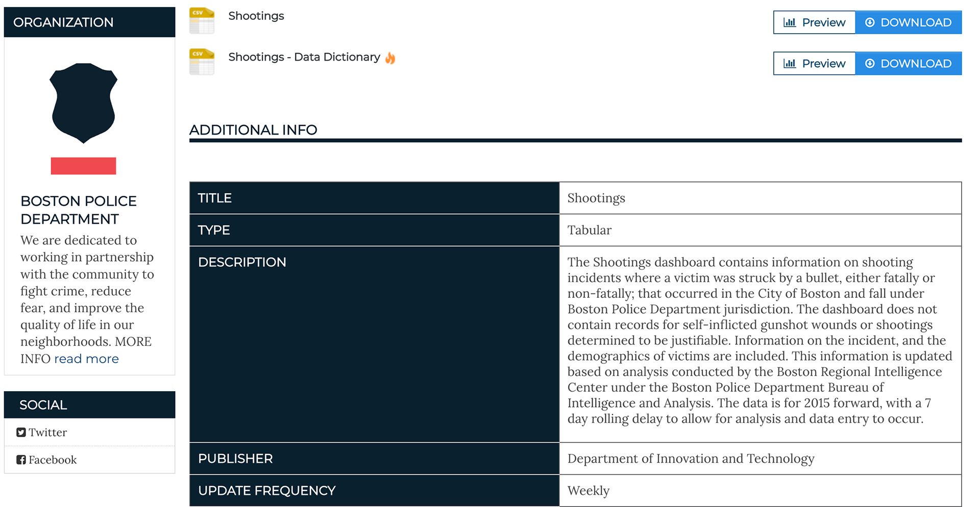Image resolution: width=980 pixels, height=507 pixels.
Task: Click the download arrow icon on Data Dictionary DOWNLOAD button
Action: (x=870, y=64)
